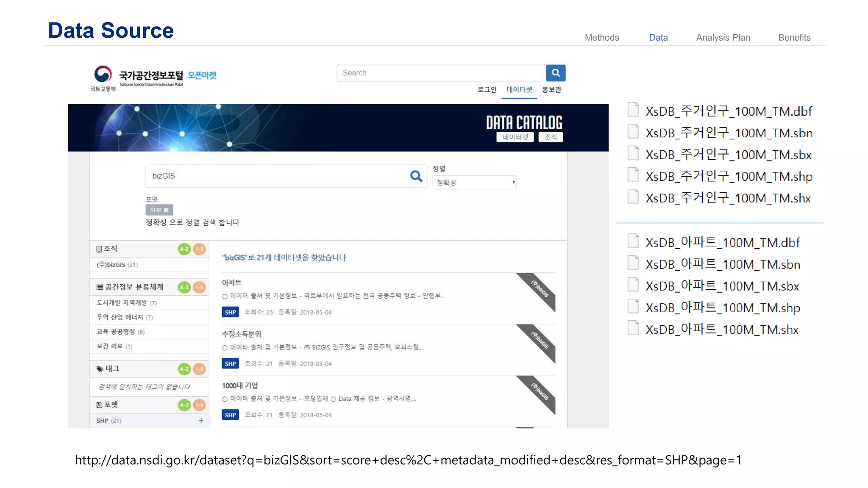
Task: Open the 아파트 dataset result title
Action: coord(232,283)
